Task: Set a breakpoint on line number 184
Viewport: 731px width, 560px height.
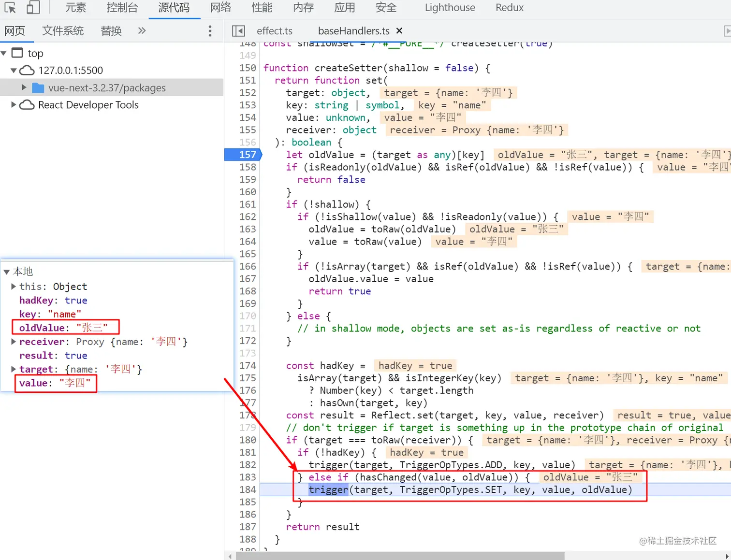Action: (x=248, y=490)
